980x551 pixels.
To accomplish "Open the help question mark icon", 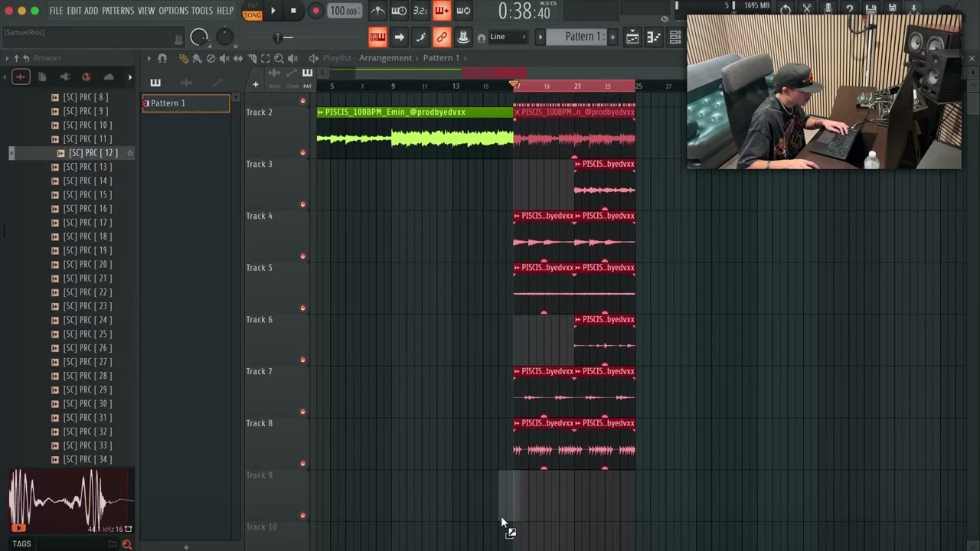I will pos(850,9).
